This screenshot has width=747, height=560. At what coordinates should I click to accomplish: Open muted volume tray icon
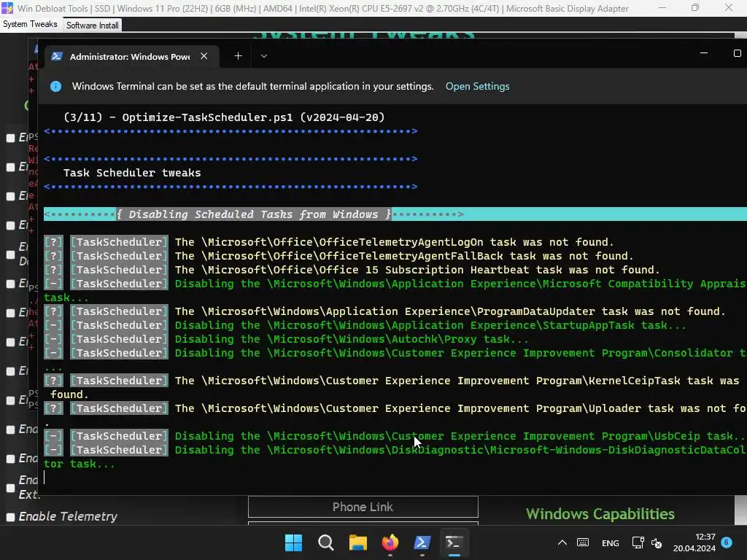click(x=657, y=542)
